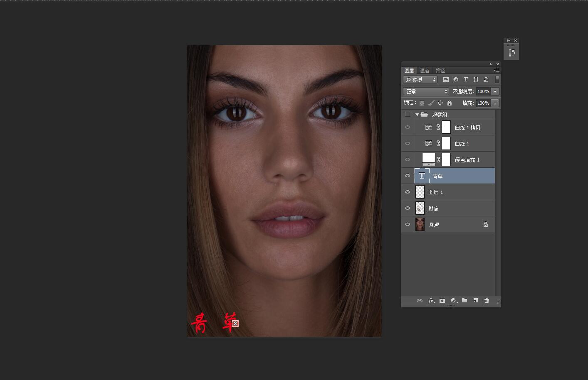The width and height of the screenshot is (588, 380).
Task: Open the layers panel flyout menu
Action: click(x=497, y=71)
